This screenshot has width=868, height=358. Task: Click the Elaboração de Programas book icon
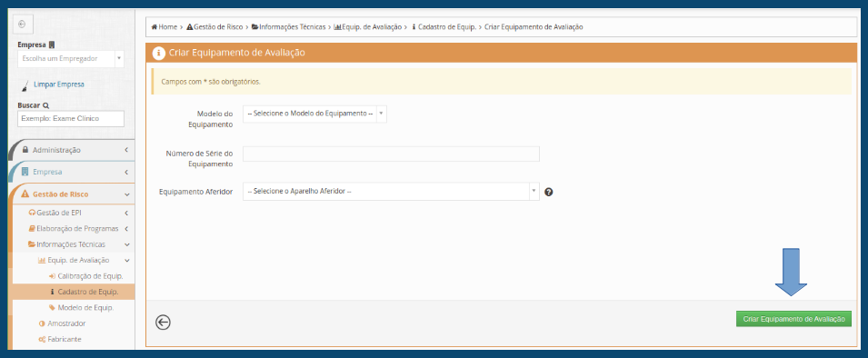pyautogui.click(x=32, y=229)
